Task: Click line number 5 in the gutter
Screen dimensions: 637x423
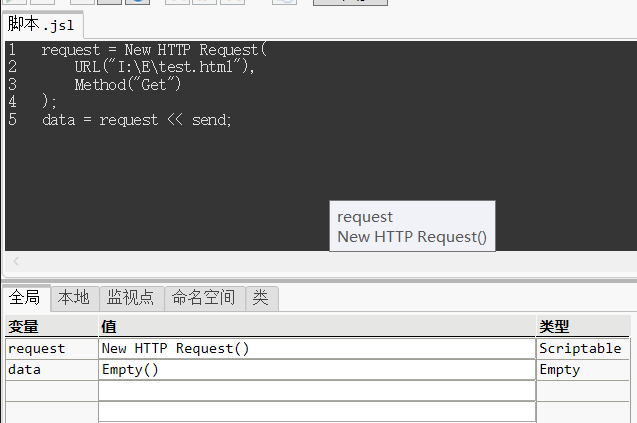Action: click(12, 120)
